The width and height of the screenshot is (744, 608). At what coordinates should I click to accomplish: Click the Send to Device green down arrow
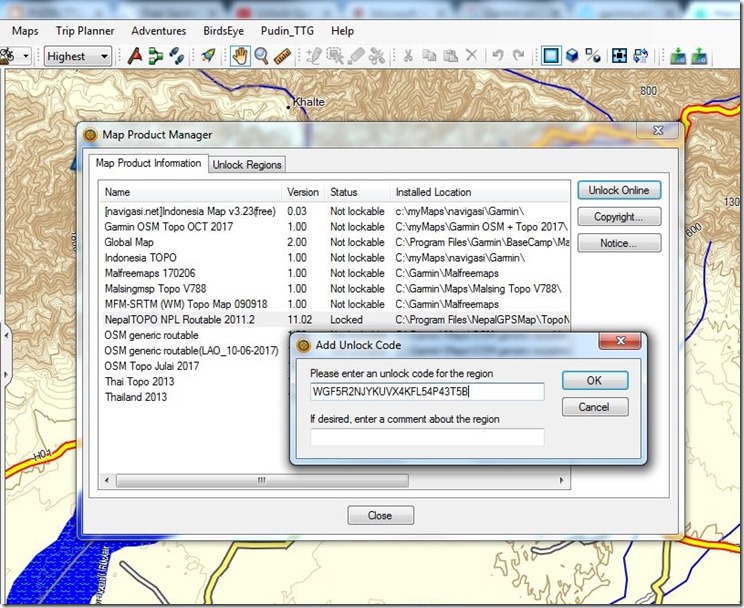coord(678,56)
